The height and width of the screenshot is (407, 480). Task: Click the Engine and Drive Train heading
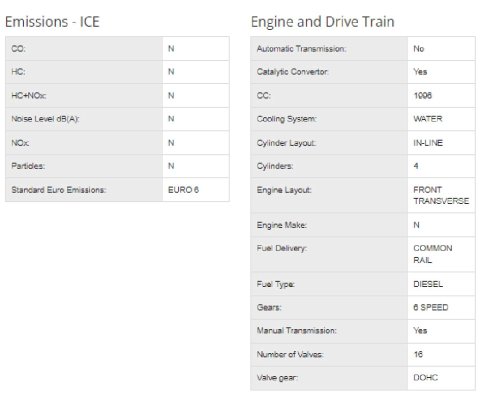tap(323, 22)
